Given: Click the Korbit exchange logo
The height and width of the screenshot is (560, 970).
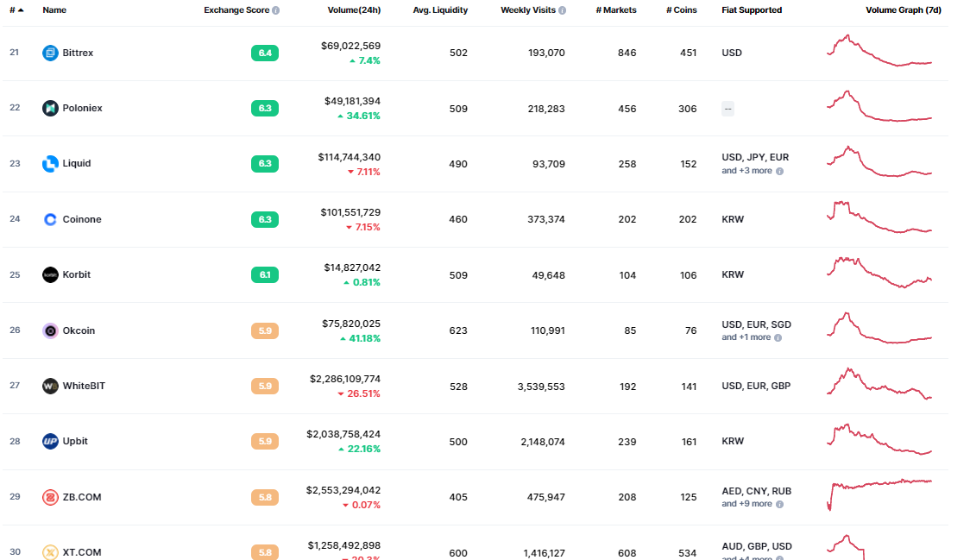Looking at the screenshot, I should point(50,274).
